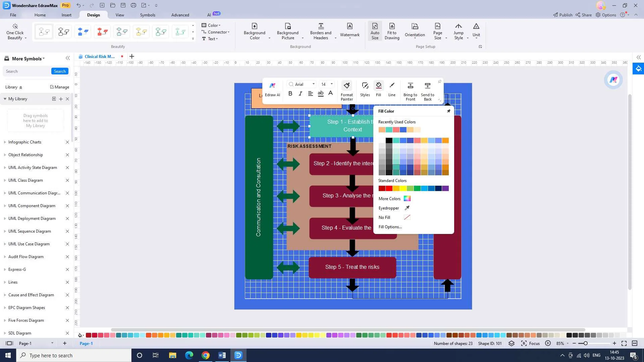Click the No Fill option
This screenshot has width=644, height=362.
[x=385, y=217]
